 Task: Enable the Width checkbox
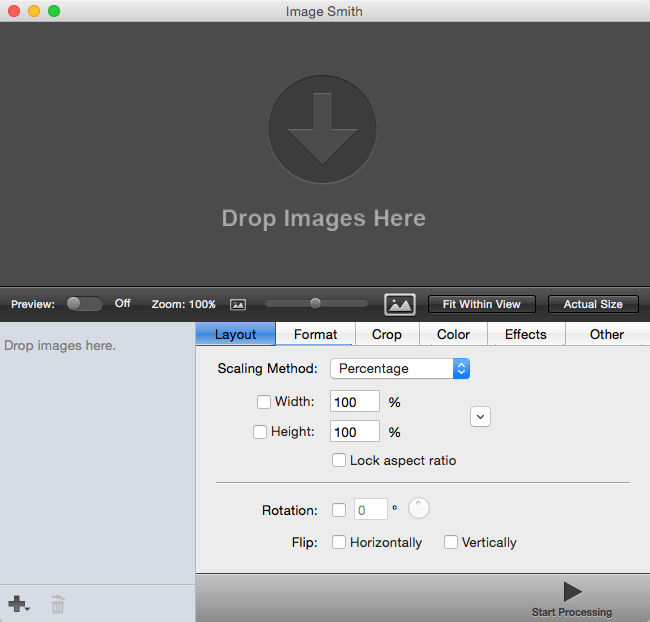point(264,402)
